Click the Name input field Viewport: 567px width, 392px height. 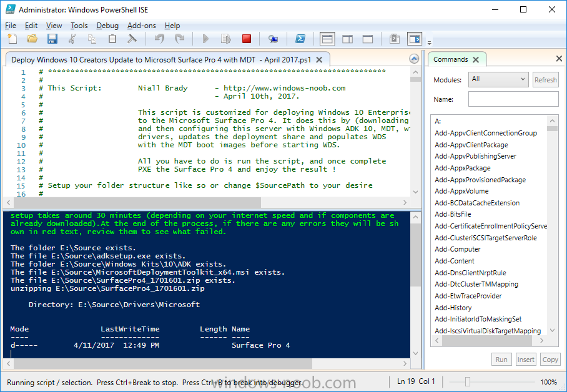click(x=513, y=99)
